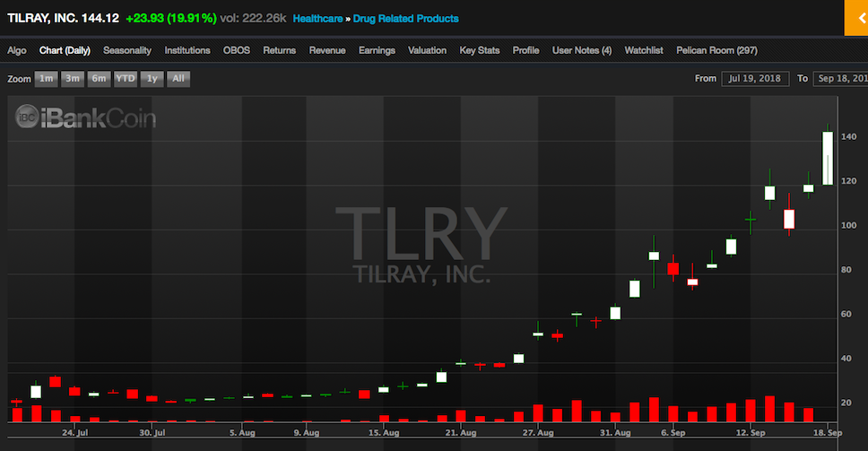Open Drug Related Products industry link
This screenshot has height=451, width=868.
tap(406, 19)
